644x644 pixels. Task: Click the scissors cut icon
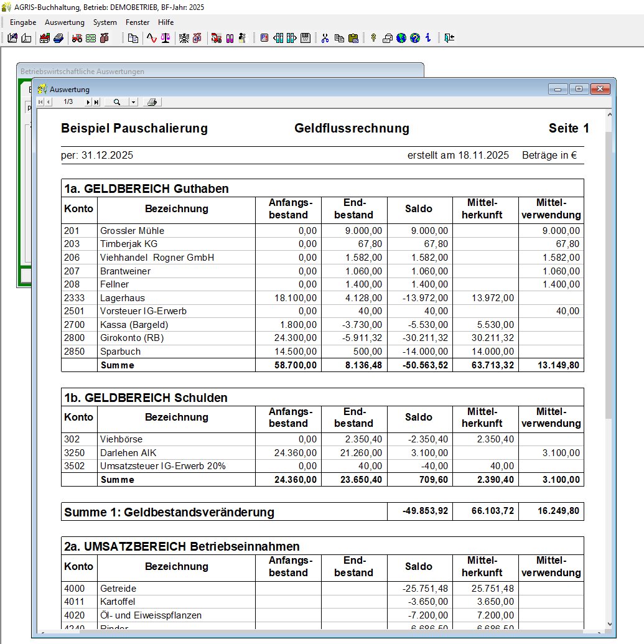pos(325,38)
